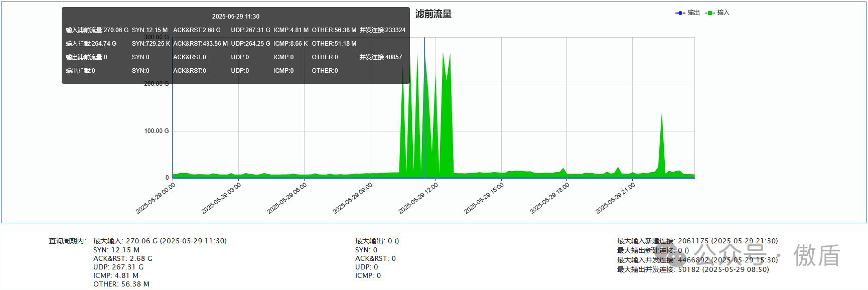This screenshot has width=868, height=290.
Task: Click the 最大输入新建连接 2061175 statistic
Action: [x=697, y=241]
